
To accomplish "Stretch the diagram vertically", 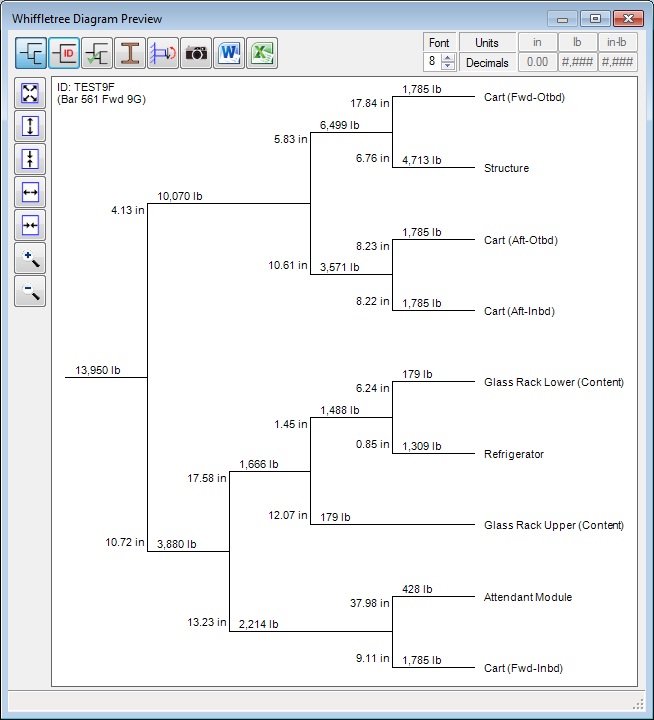I will (x=30, y=126).
